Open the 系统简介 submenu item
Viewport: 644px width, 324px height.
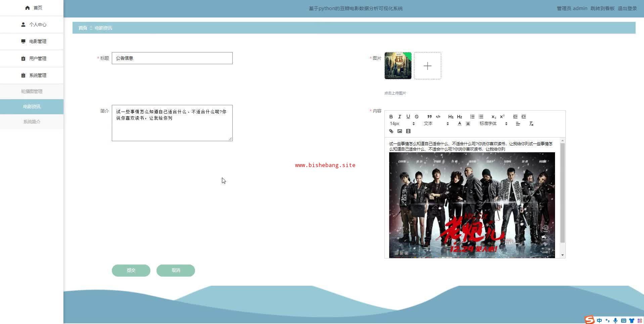coord(32,122)
